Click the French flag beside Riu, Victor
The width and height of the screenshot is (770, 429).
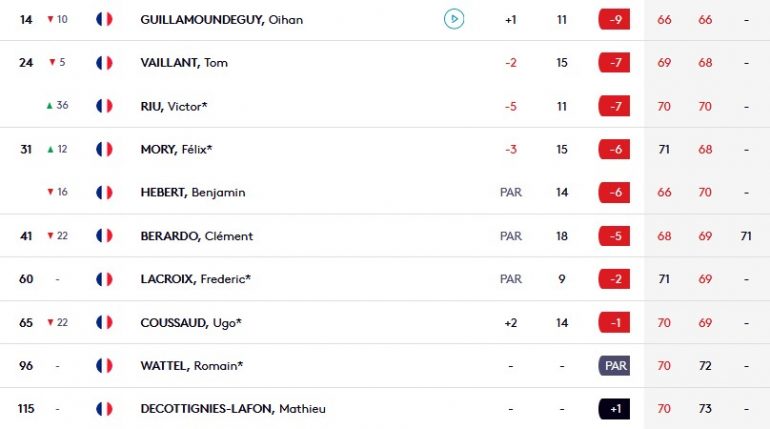tap(104, 106)
